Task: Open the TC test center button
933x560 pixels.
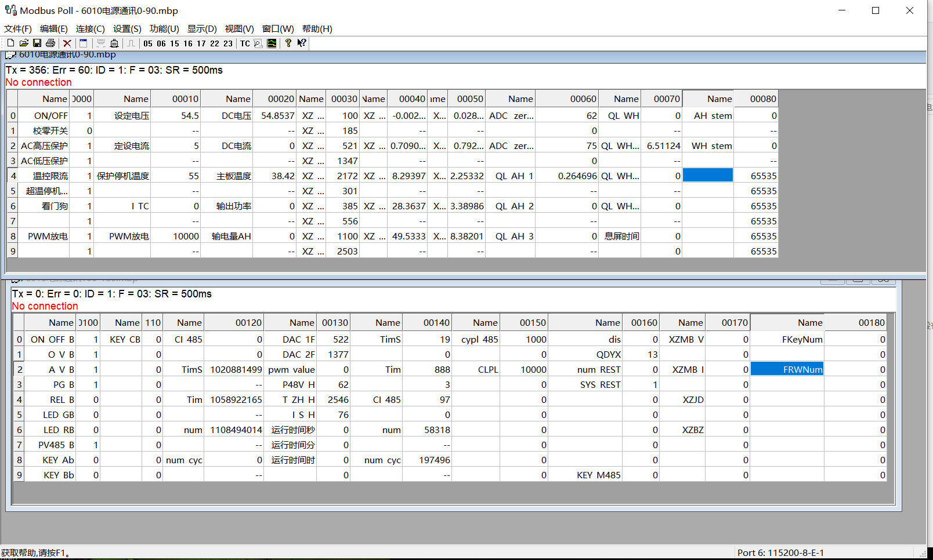Action: pos(245,43)
